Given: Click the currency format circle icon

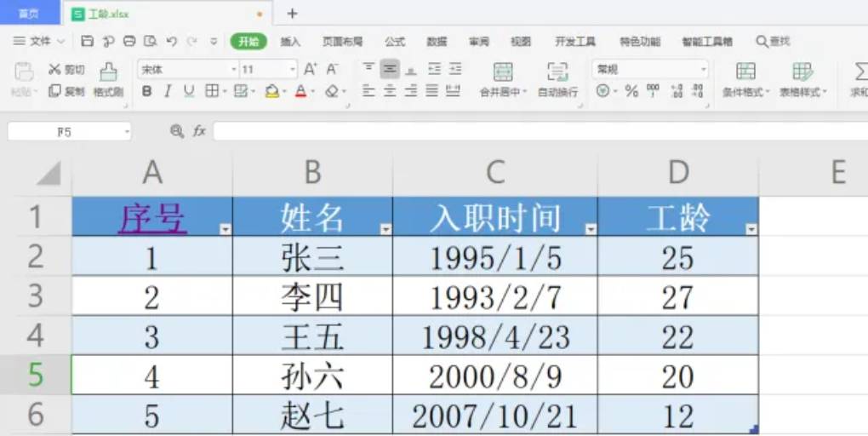Looking at the screenshot, I should (x=602, y=91).
